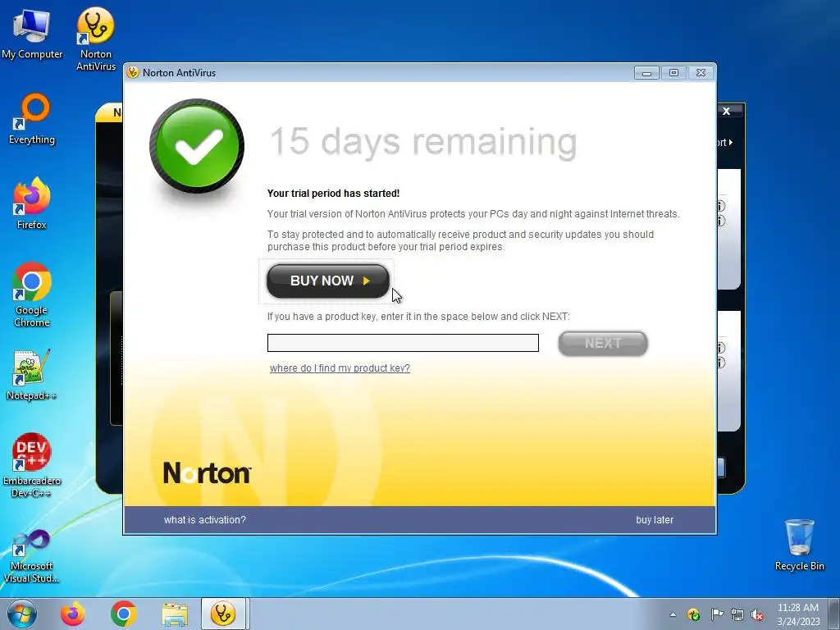Click the Norton logo in the dialog
840x630 pixels.
[x=207, y=472]
